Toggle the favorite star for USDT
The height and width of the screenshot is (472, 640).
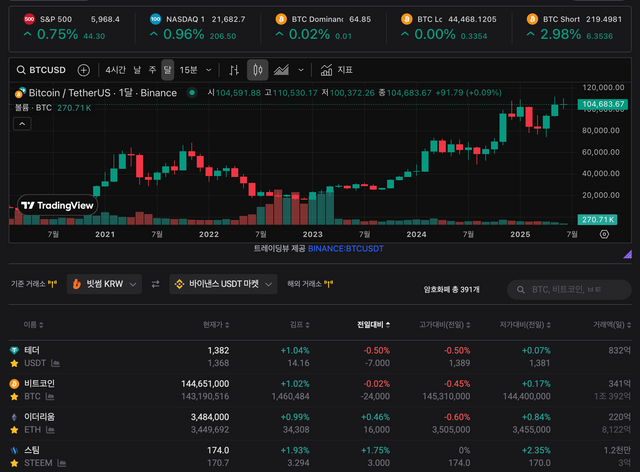(x=14, y=363)
